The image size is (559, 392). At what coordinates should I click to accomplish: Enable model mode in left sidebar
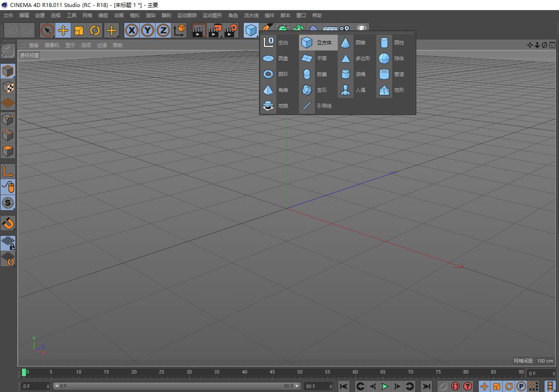coord(8,71)
